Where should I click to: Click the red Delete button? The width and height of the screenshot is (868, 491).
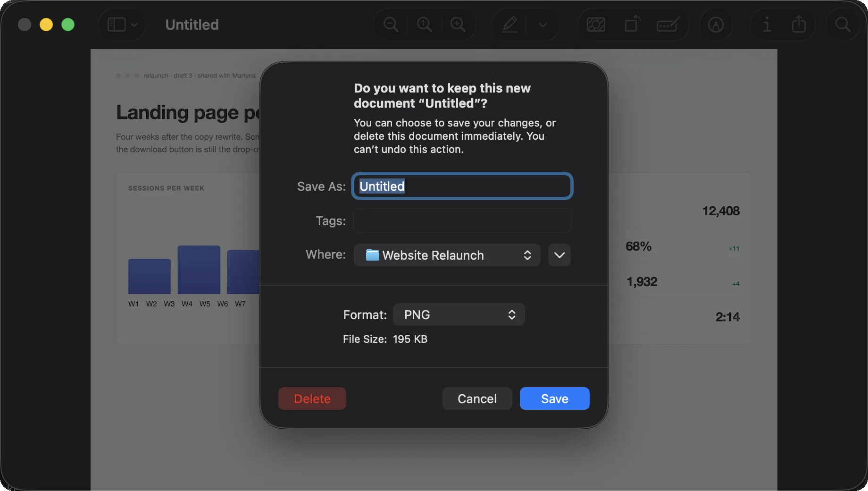[312, 398]
